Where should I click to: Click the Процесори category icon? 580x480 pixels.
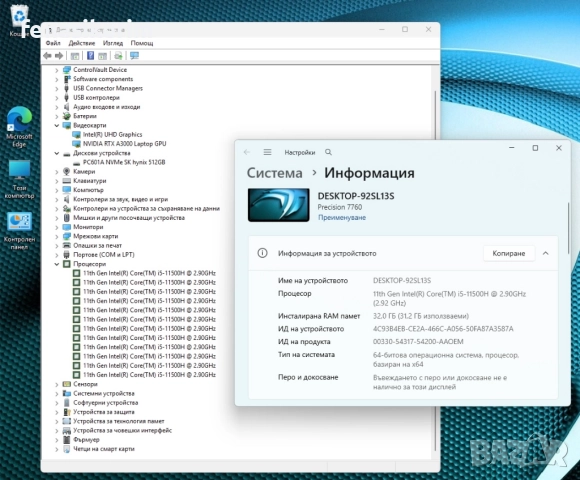(67, 264)
